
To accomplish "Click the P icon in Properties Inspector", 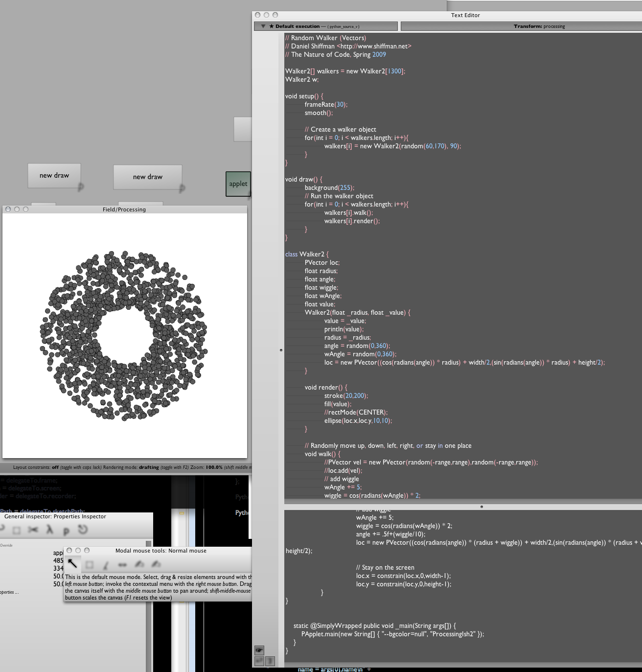I will [x=66, y=530].
